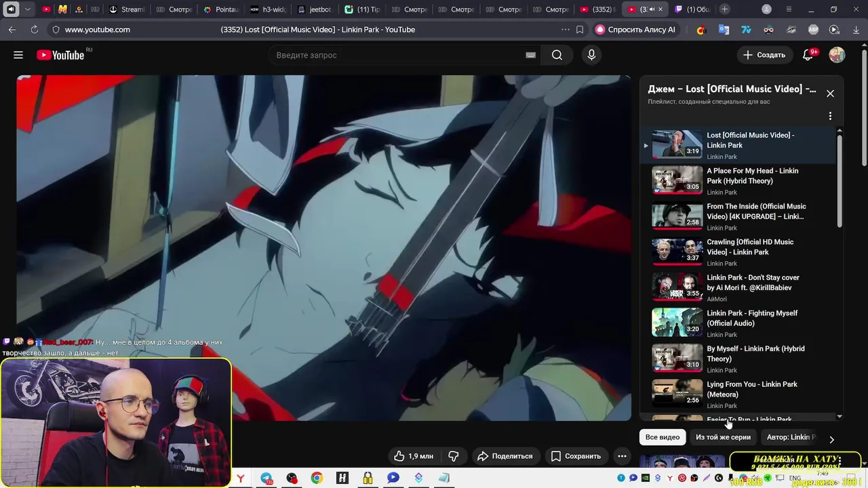Open Telegram from the taskbar

pos(266,478)
